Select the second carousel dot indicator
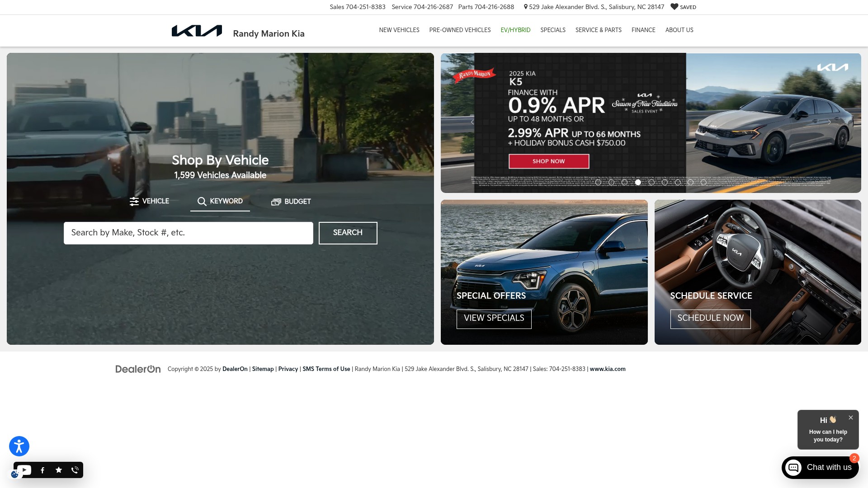The width and height of the screenshot is (868, 488). click(611, 183)
